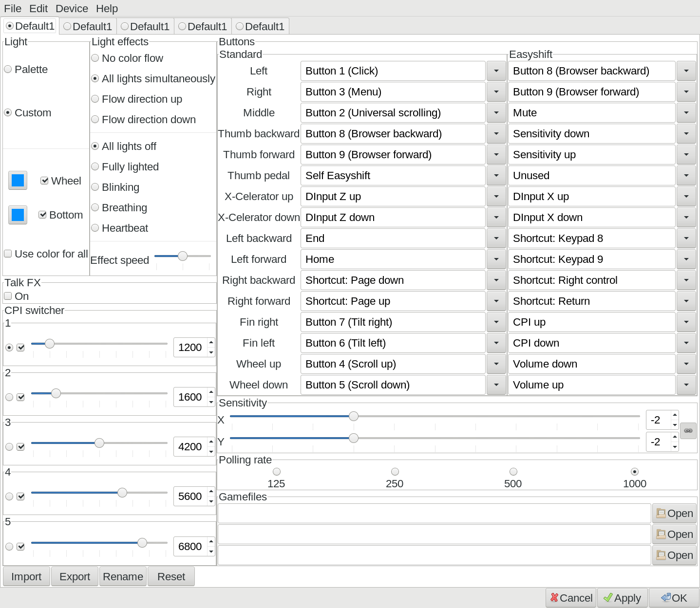Expand the Easyshift Volume up dropdown
Image resolution: width=700 pixels, height=608 pixels.
686,385
